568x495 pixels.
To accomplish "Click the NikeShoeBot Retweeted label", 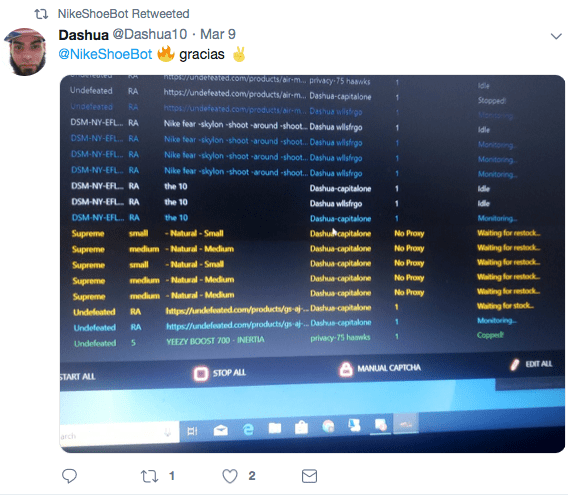I will [x=124, y=14].
